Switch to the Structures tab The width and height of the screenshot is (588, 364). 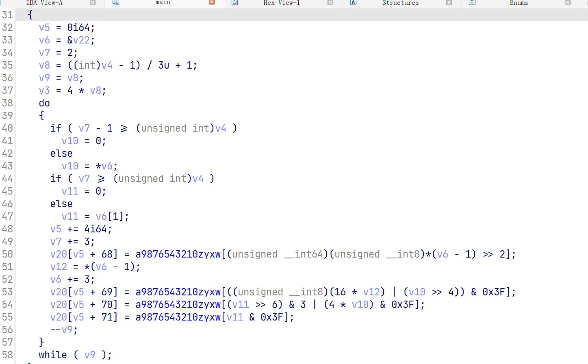click(400, 3)
